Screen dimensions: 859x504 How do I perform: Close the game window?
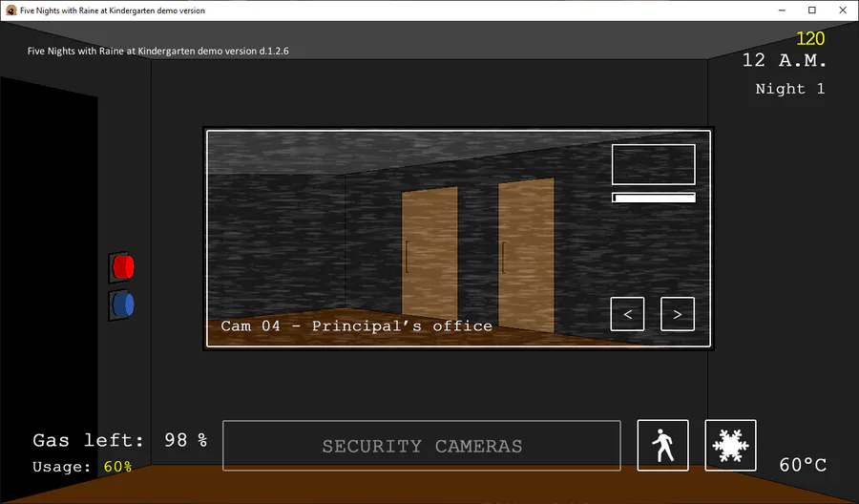click(x=843, y=10)
